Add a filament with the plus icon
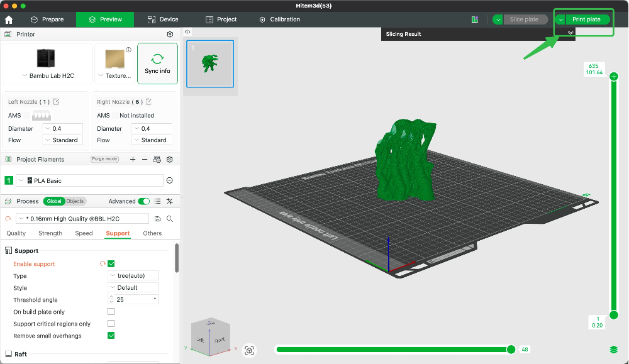 pos(132,159)
